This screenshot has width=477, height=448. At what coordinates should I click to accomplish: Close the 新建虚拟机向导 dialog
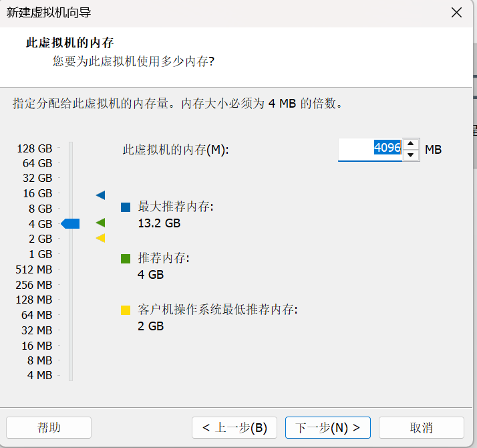click(456, 13)
